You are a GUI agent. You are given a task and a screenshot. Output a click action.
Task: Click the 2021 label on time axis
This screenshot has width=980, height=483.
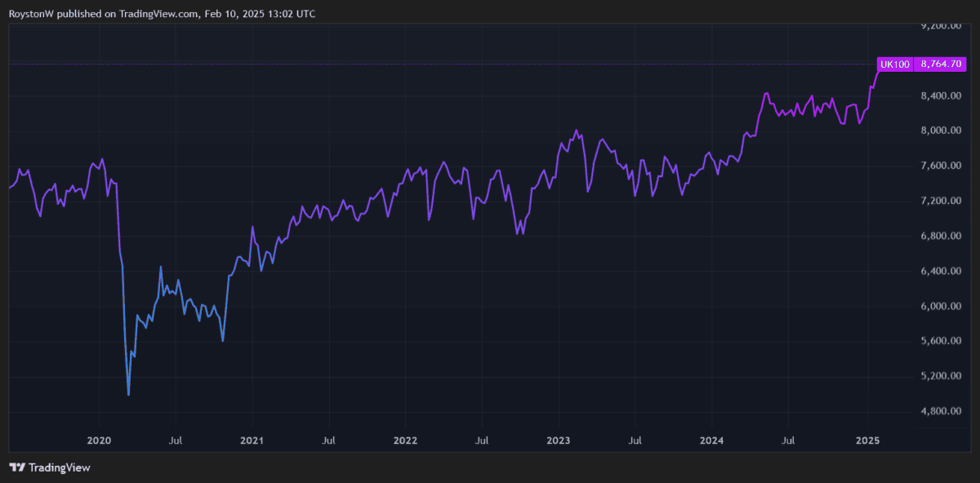tap(252, 441)
